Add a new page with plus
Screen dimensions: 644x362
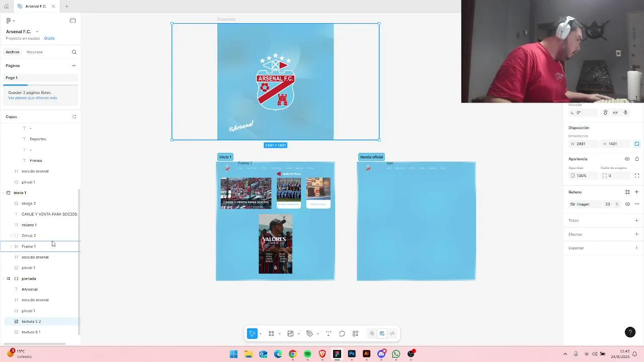click(74, 66)
